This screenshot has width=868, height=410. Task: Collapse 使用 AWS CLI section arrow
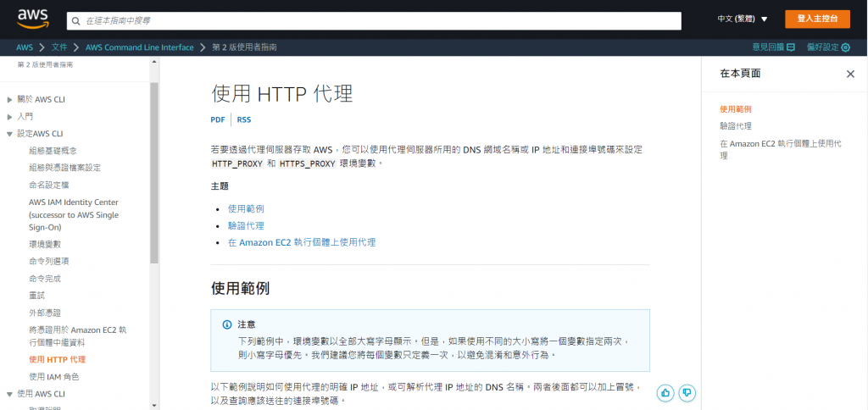(9, 395)
